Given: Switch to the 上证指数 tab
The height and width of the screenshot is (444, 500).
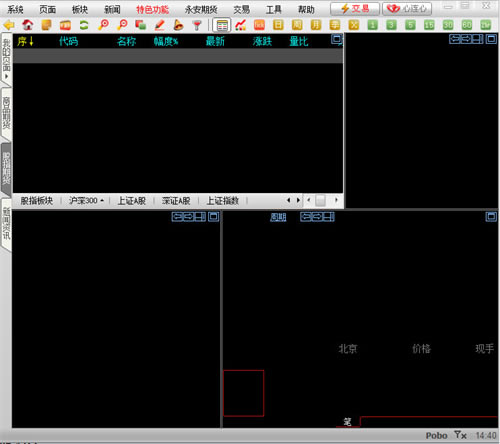Looking at the screenshot, I should tap(223, 201).
